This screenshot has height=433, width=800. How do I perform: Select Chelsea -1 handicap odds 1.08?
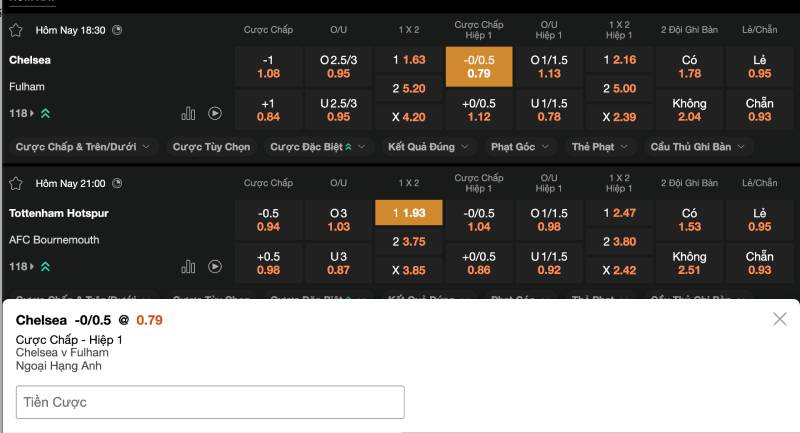[x=268, y=66]
